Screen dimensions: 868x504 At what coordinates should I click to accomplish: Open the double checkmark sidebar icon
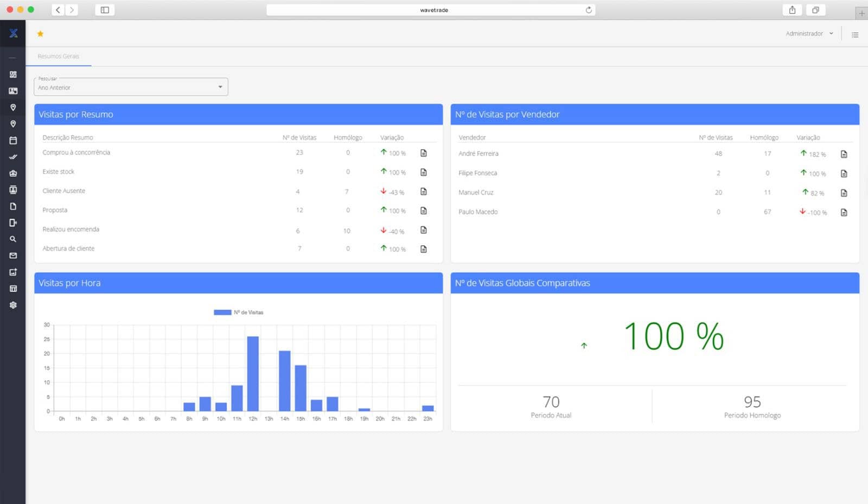pyautogui.click(x=13, y=157)
